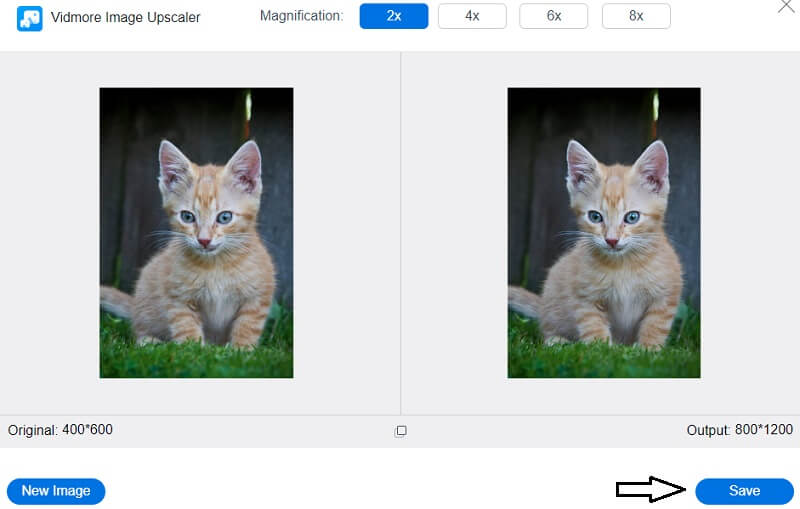This screenshot has height=509, width=800.
Task: Click the upscaled output kitten preview
Action: point(604,232)
